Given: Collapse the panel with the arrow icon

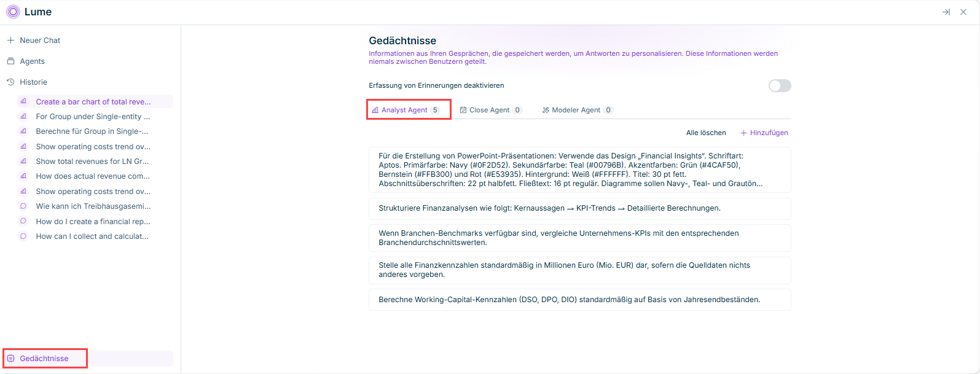Looking at the screenshot, I should coord(946,12).
